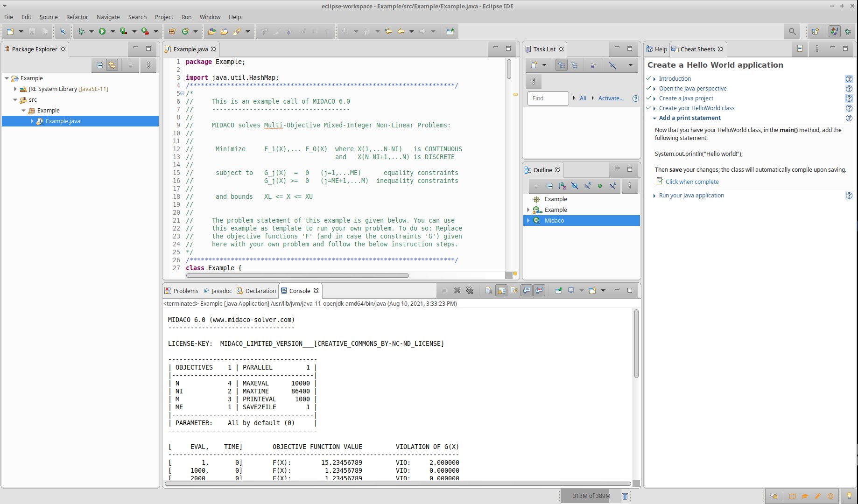
Task: Open 'Open the Java perspective' step
Action: click(692, 88)
